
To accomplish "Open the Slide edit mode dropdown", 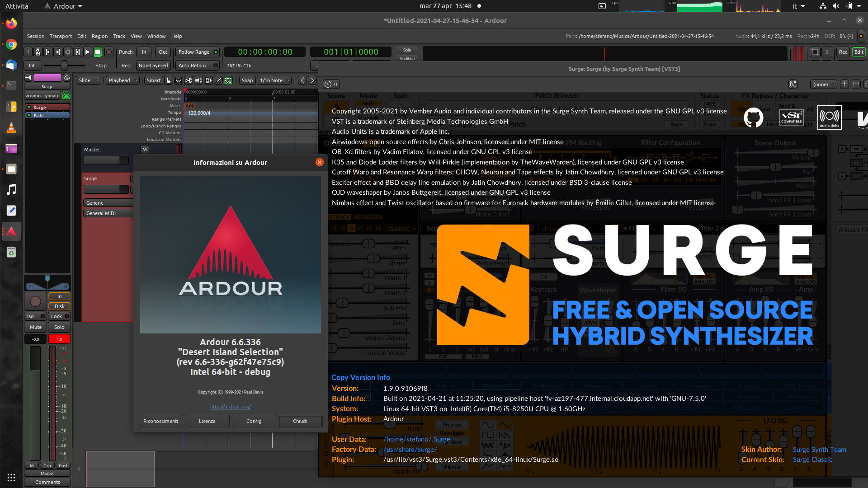I will point(89,80).
